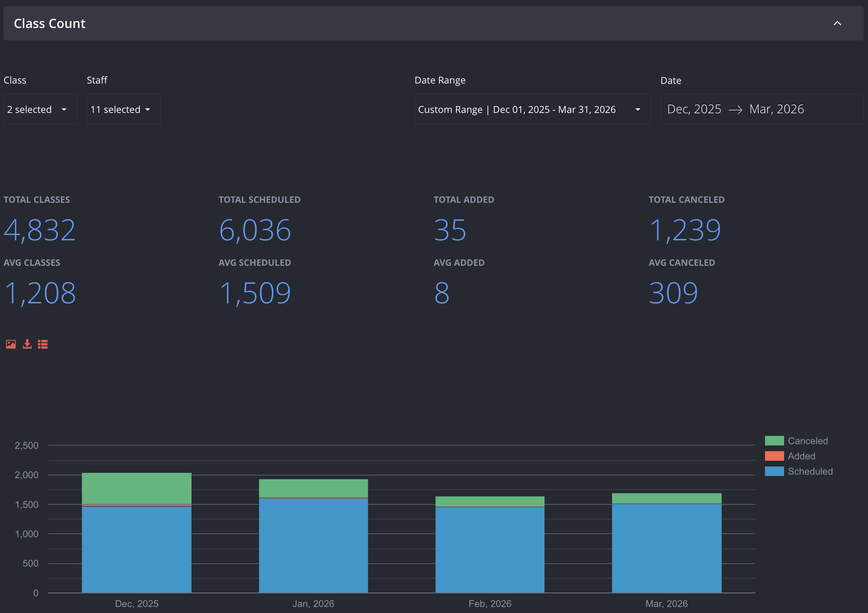Click the red download data icon

point(27,344)
